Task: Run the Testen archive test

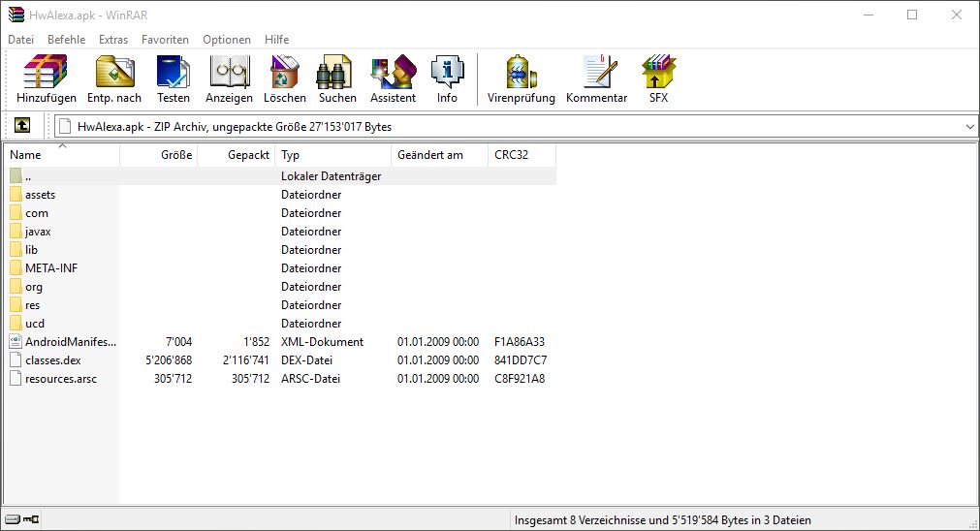Action: (174, 79)
